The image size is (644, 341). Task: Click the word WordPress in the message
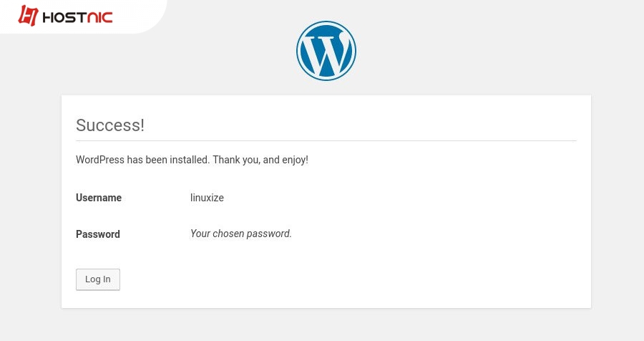tap(99, 160)
